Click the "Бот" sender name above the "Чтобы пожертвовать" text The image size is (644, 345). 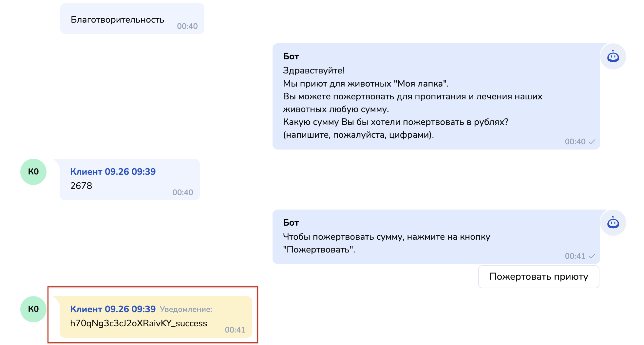click(291, 223)
